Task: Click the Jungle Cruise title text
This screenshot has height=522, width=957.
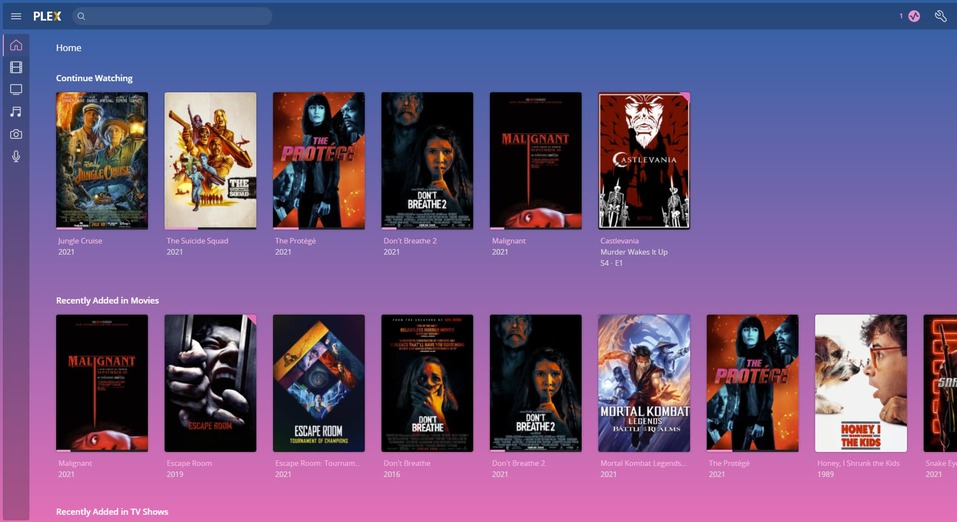Action: pyautogui.click(x=80, y=241)
